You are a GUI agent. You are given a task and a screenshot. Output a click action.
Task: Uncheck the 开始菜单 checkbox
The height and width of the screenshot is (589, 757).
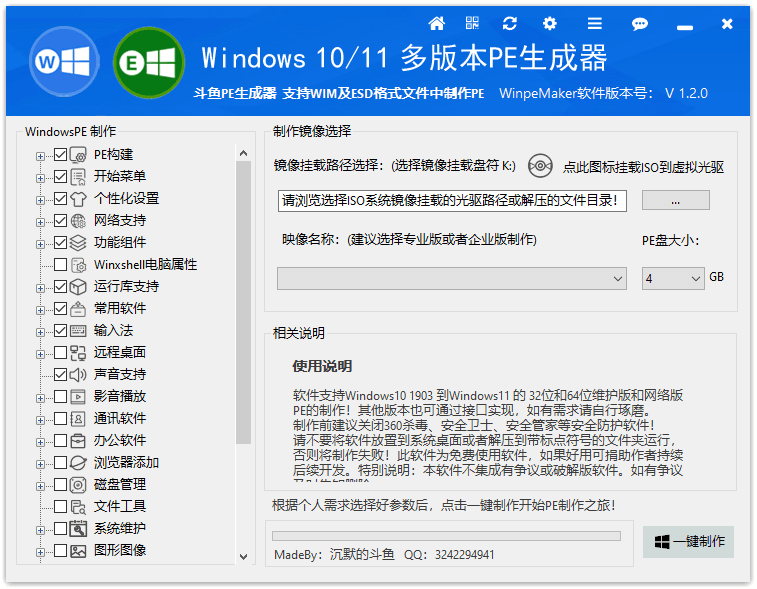point(60,177)
